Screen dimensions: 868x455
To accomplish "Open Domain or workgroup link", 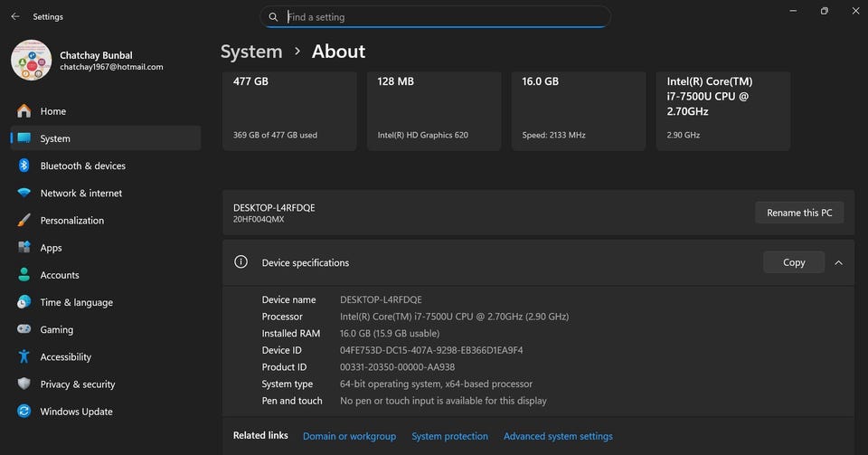I will [x=349, y=436].
